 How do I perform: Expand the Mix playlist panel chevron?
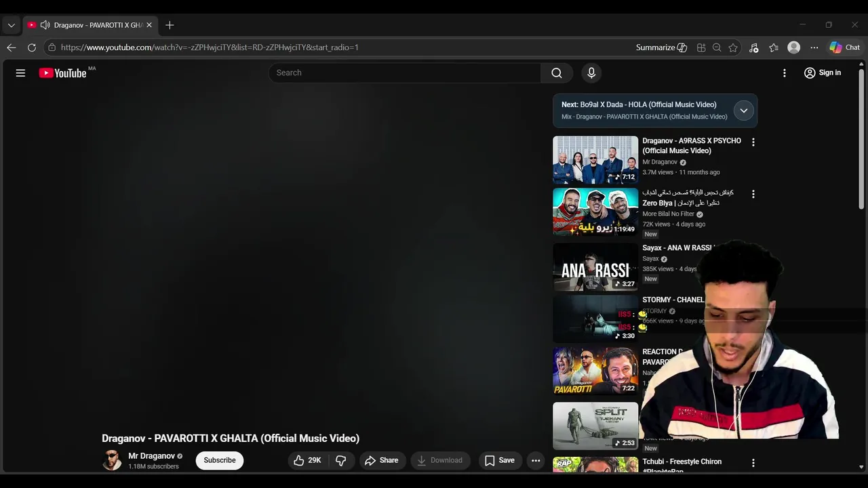click(x=744, y=110)
